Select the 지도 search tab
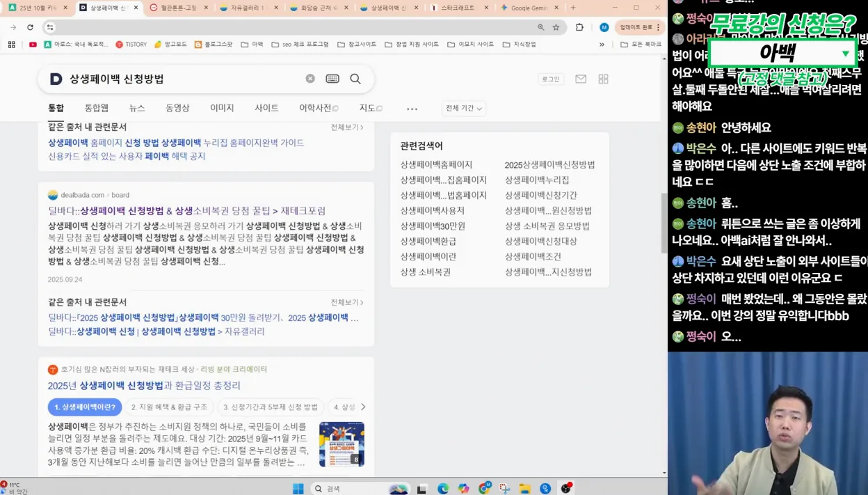This screenshot has height=495, width=868. 371,108
